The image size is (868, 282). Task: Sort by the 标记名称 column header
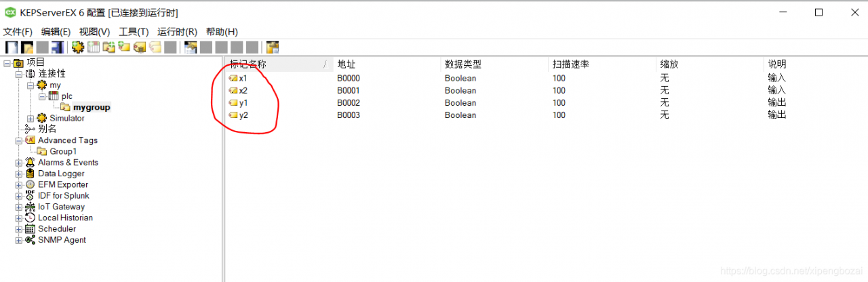point(279,64)
